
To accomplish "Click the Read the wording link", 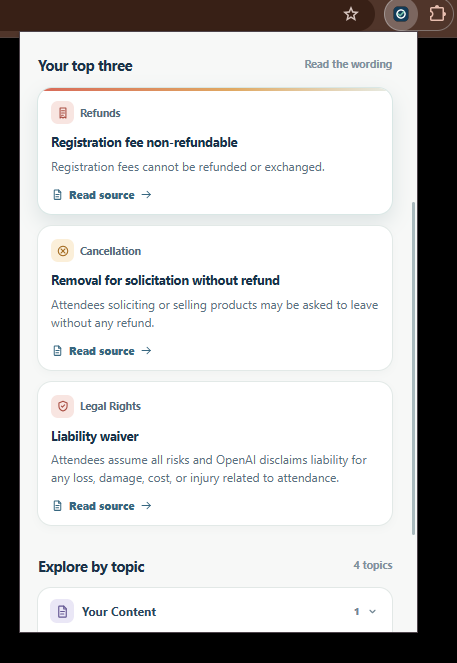I will [348, 64].
